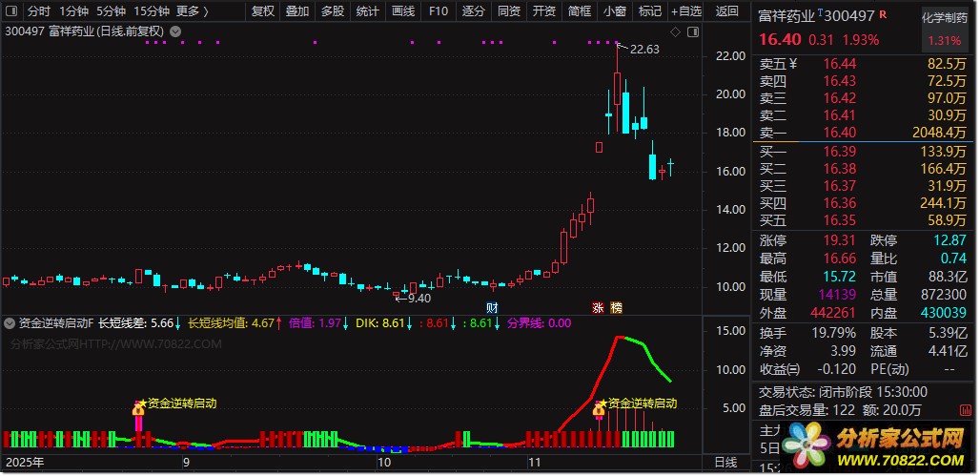Image resolution: width=980 pixels, height=476 pixels.
Task: Click the 2025年 label on time axis
Action: [25, 463]
